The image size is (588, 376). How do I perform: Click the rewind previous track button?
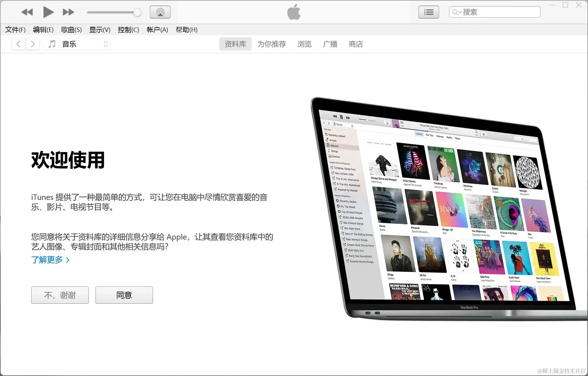[27, 12]
